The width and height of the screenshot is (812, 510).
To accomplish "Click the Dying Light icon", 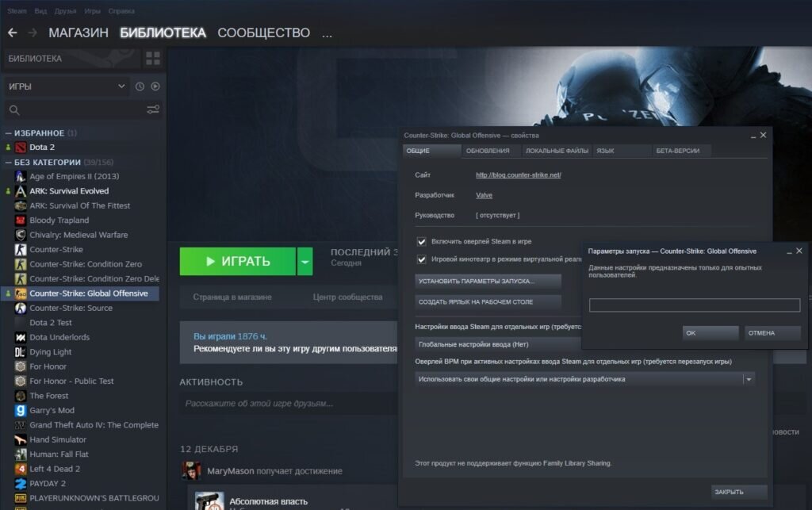I will (21, 352).
